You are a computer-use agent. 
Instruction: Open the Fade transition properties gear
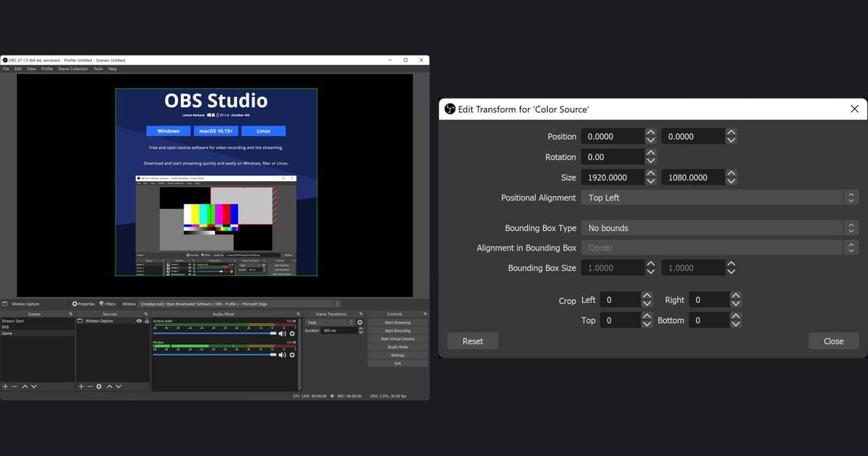[x=359, y=322]
